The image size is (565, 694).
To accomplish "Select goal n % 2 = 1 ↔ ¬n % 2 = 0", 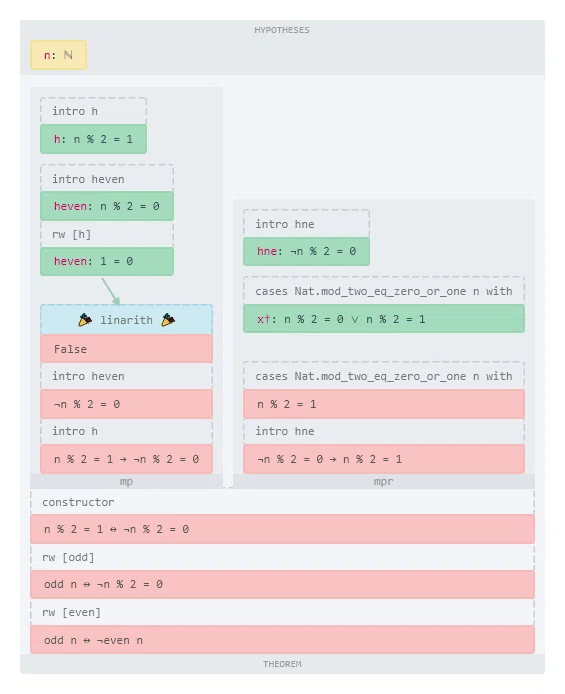I will coord(282,529).
